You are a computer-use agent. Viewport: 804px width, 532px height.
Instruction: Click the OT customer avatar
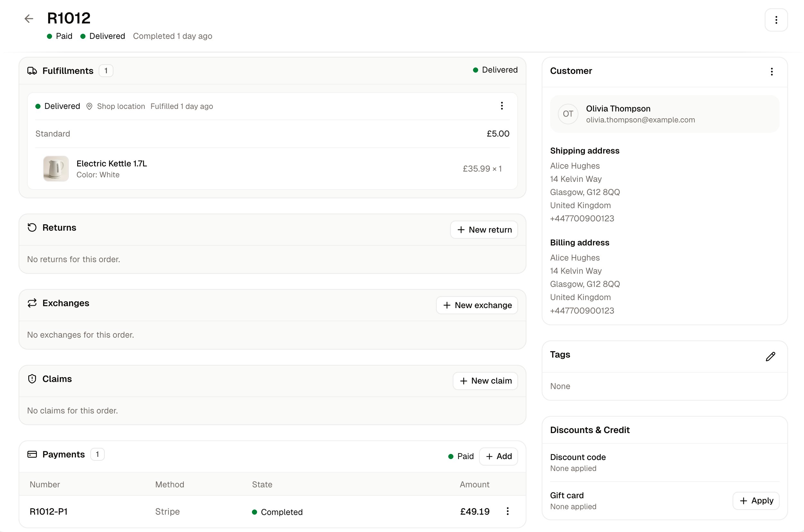[568, 114]
